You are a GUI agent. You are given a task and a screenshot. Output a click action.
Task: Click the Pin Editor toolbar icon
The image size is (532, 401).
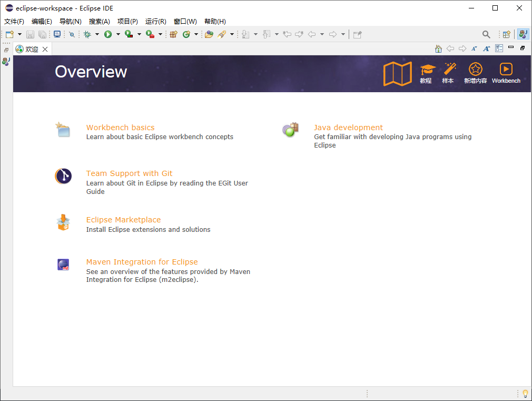[x=358, y=34]
